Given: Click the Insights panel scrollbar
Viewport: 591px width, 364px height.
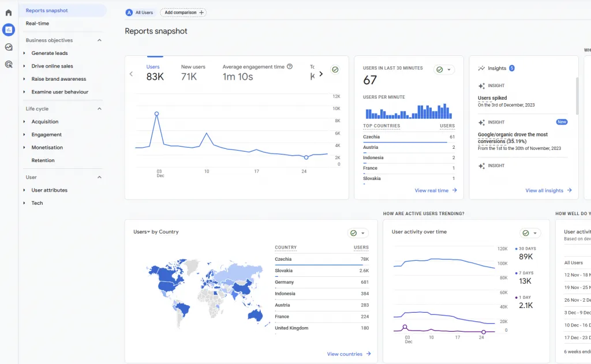Looking at the screenshot, I should 577,96.
